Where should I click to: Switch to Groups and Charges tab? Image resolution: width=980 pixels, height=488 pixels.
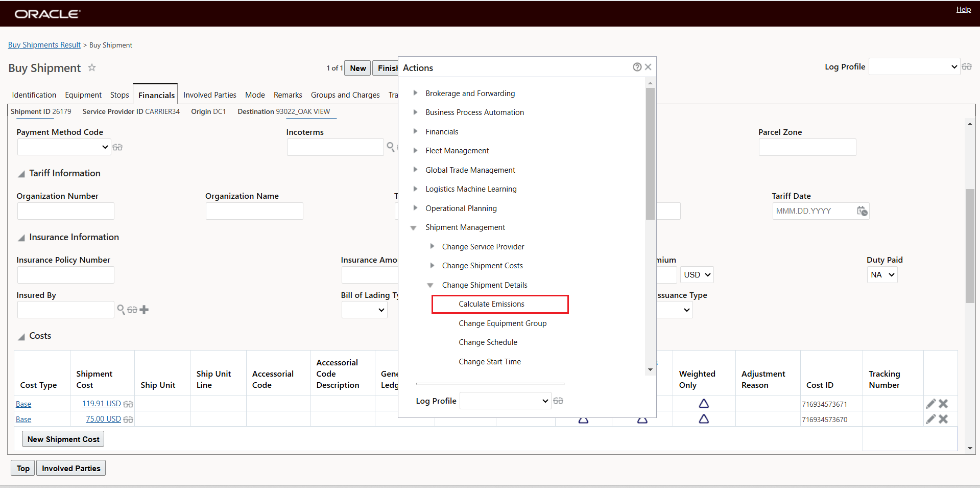point(345,95)
